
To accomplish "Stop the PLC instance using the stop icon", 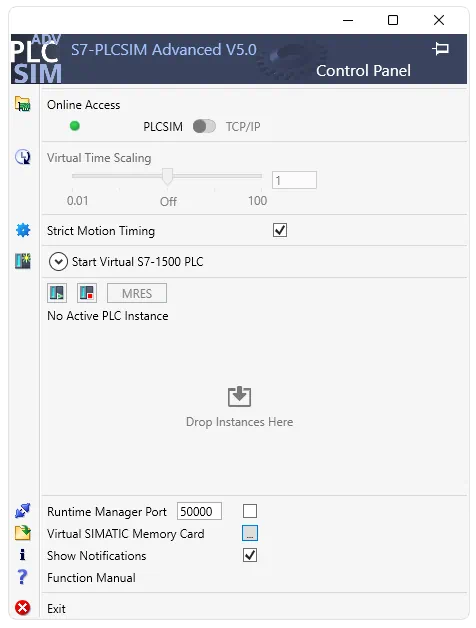I will tap(87, 293).
